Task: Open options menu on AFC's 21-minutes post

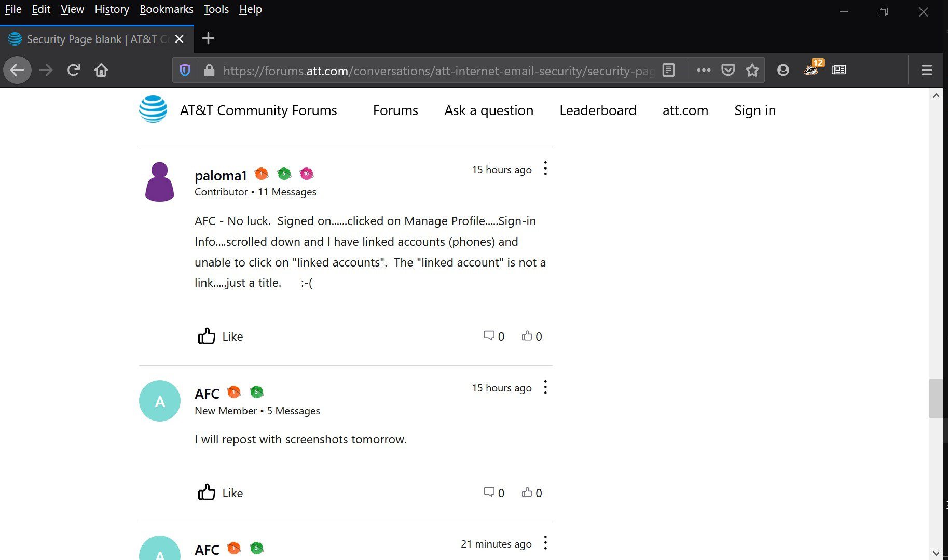Action: (545, 543)
